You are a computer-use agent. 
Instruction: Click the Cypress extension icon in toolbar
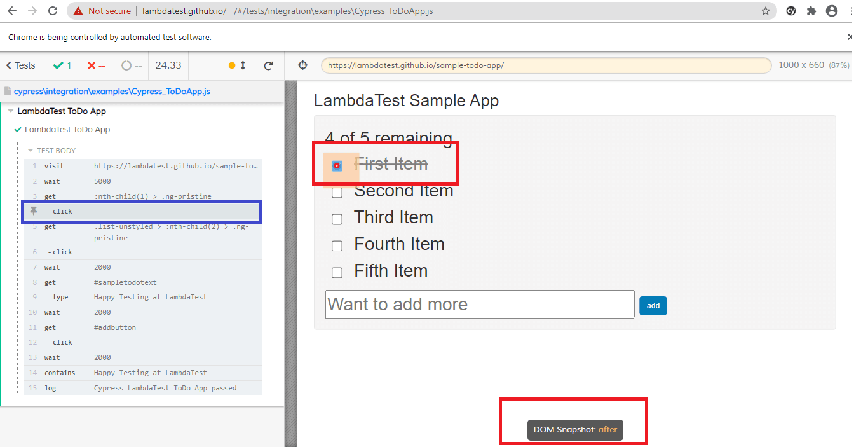pyautogui.click(x=791, y=11)
